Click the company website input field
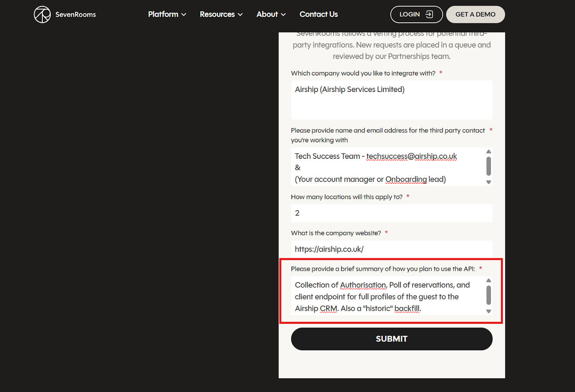 (x=391, y=249)
